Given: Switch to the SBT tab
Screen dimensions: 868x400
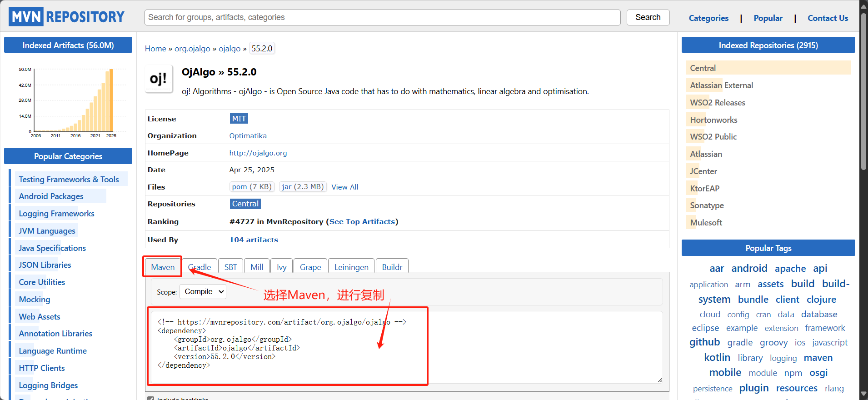Looking at the screenshot, I should (x=230, y=267).
